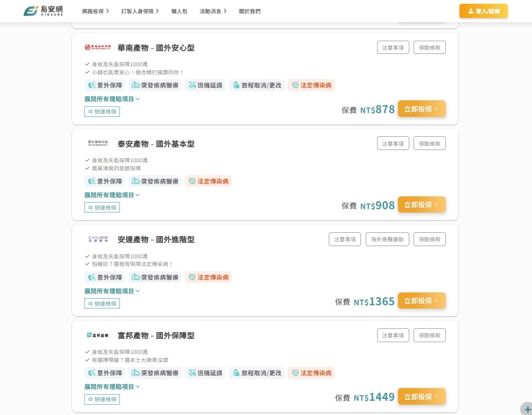
Task: Open 注意事項 for 泰安產物 plan
Action: pyautogui.click(x=393, y=143)
